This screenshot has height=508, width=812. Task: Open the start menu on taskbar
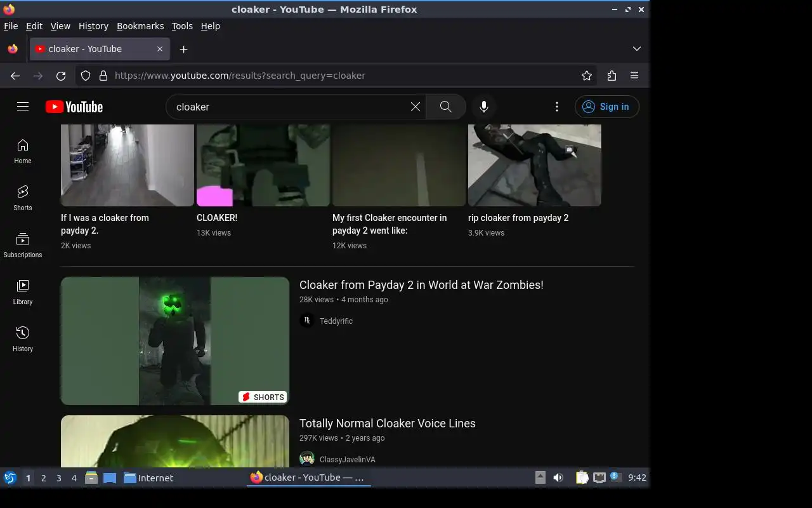tap(10, 478)
